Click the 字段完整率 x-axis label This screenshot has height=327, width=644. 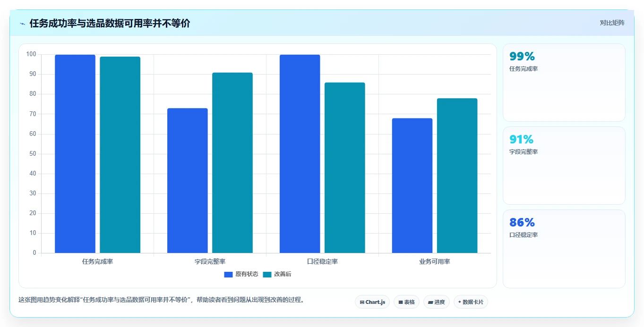pos(210,261)
